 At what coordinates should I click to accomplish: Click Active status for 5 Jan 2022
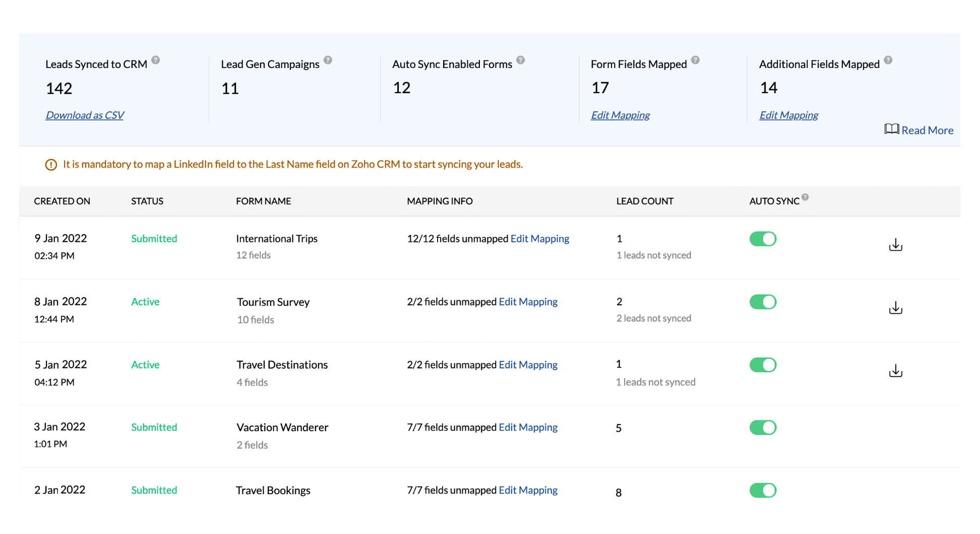coord(145,364)
